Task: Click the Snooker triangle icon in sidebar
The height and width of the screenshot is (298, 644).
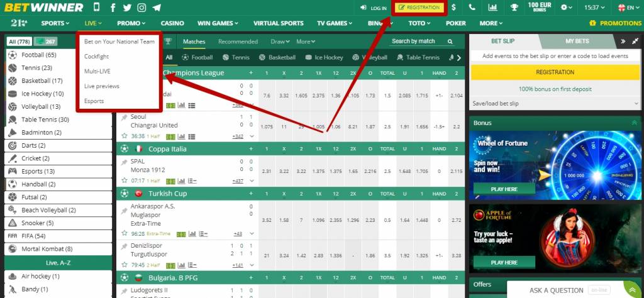Action: 13,223
